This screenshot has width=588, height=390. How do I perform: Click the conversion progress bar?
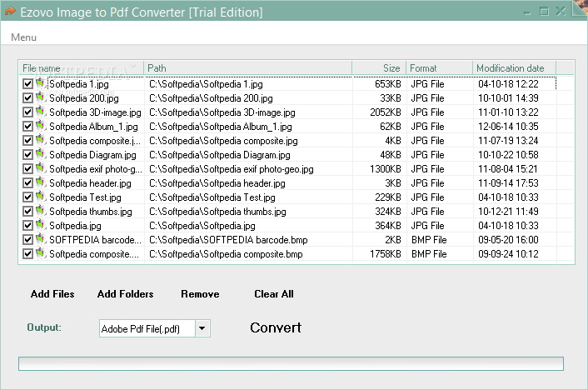[291, 363]
